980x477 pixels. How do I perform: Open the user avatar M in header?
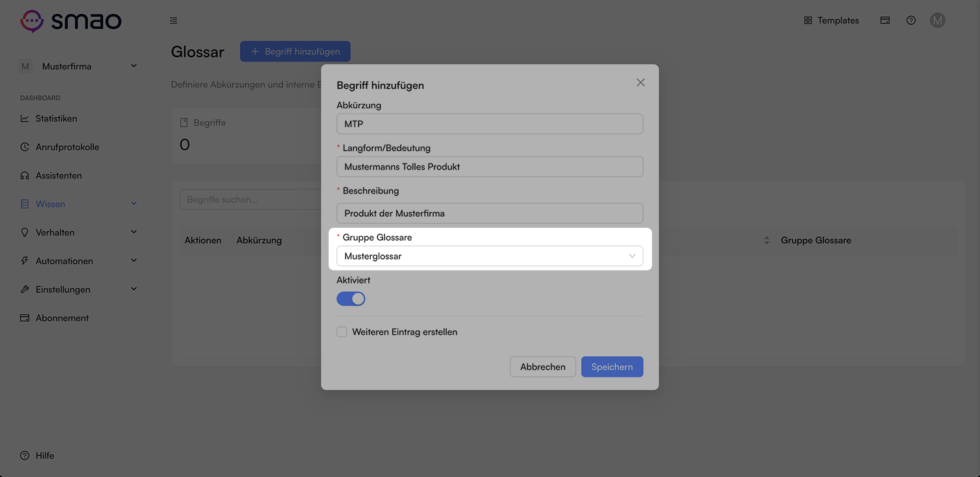[937, 21]
